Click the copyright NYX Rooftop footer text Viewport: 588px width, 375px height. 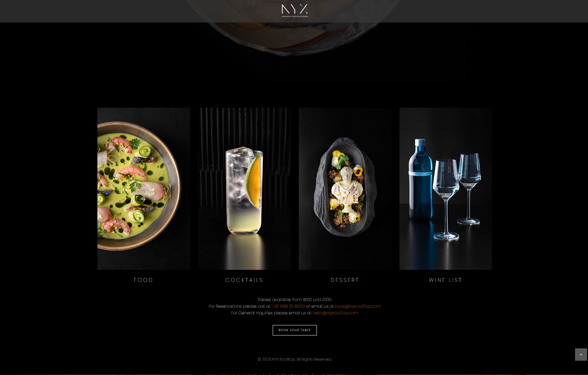pyautogui.click(x=294, y=359)
